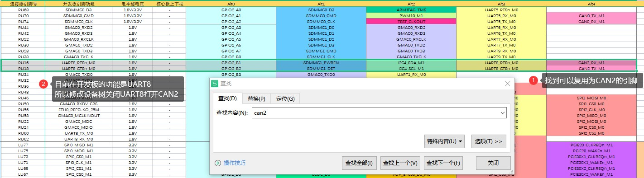Select the 电平域电压 header cell
Image resolution: width=644 pixels, height=178 pixels.
[x=133, y=4]
